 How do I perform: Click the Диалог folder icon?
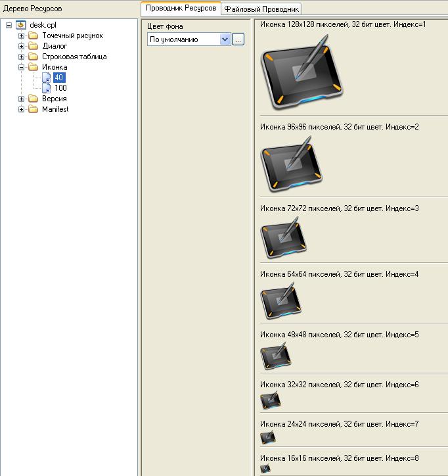pyautogui.click(x=33, y=46)
